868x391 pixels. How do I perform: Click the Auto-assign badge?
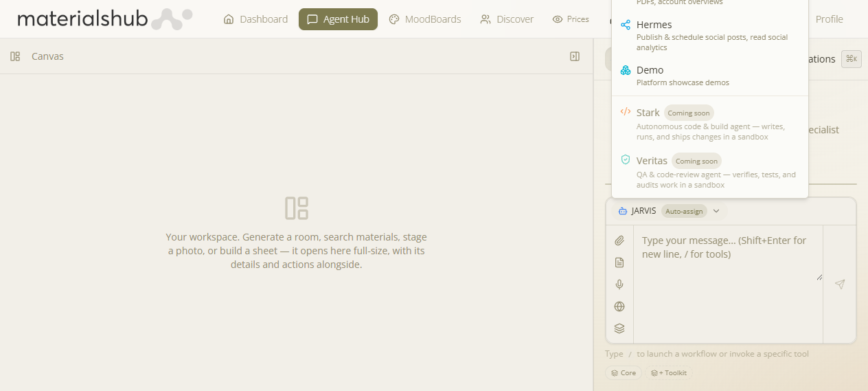pyautogui.click(x=684, y=211)
